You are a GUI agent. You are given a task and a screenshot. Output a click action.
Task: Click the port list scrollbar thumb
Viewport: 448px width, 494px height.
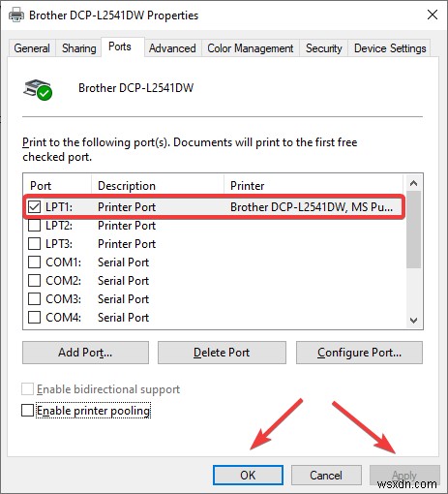tap(413, 230)
